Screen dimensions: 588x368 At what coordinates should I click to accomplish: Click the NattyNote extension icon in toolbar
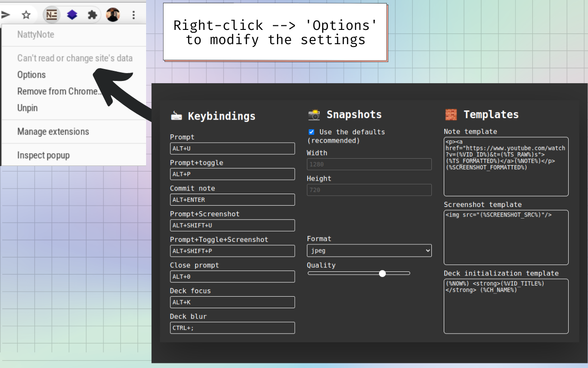[52, 15]
